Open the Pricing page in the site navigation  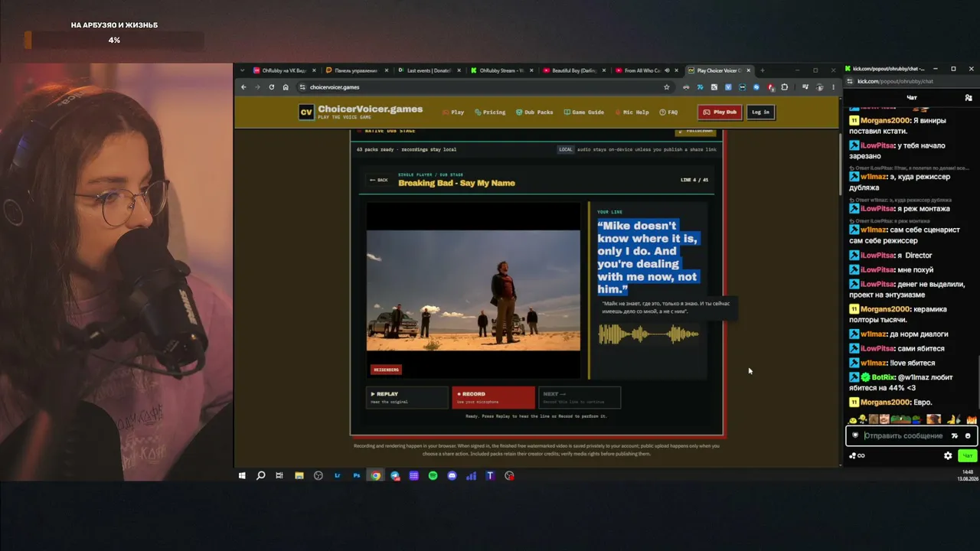pos(490,112)
